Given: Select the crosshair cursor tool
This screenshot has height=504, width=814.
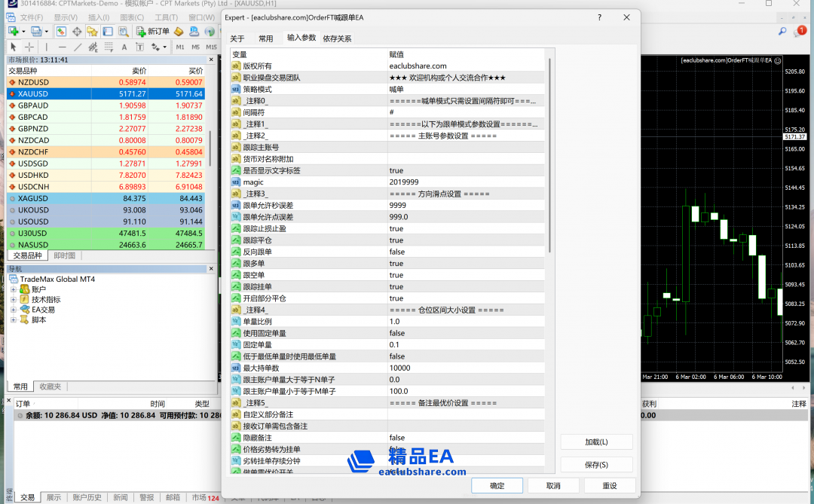Looking at the screenshot, I should 30,47.
